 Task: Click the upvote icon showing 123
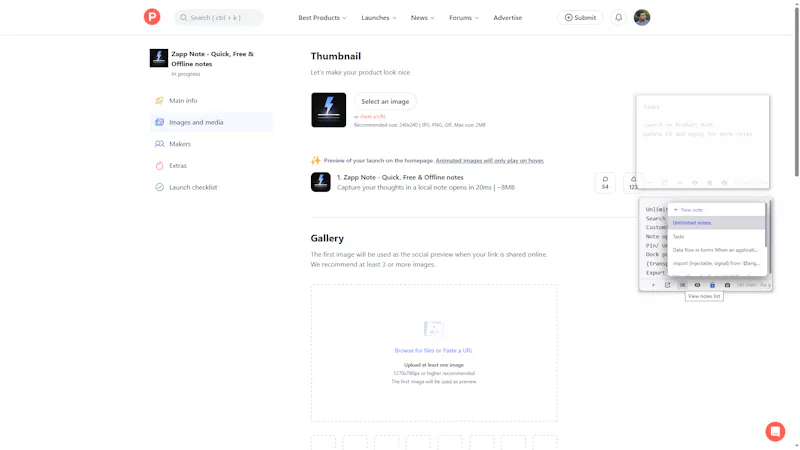click(633, 183)
